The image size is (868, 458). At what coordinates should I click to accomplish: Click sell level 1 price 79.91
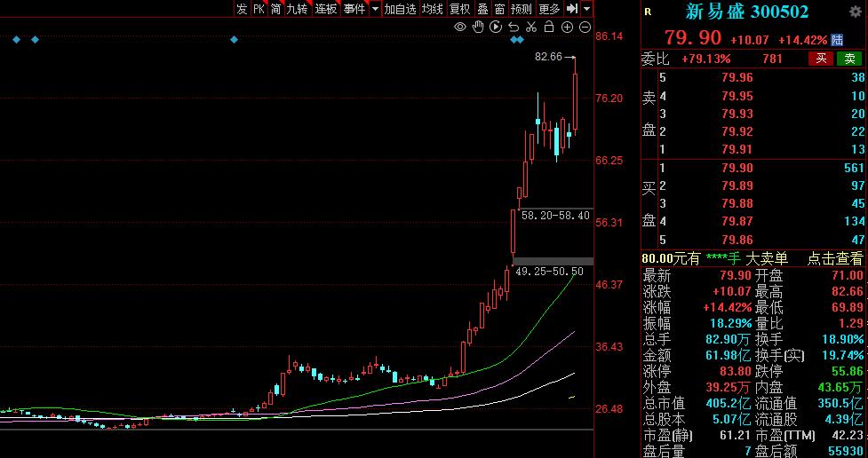pos(737,149)
